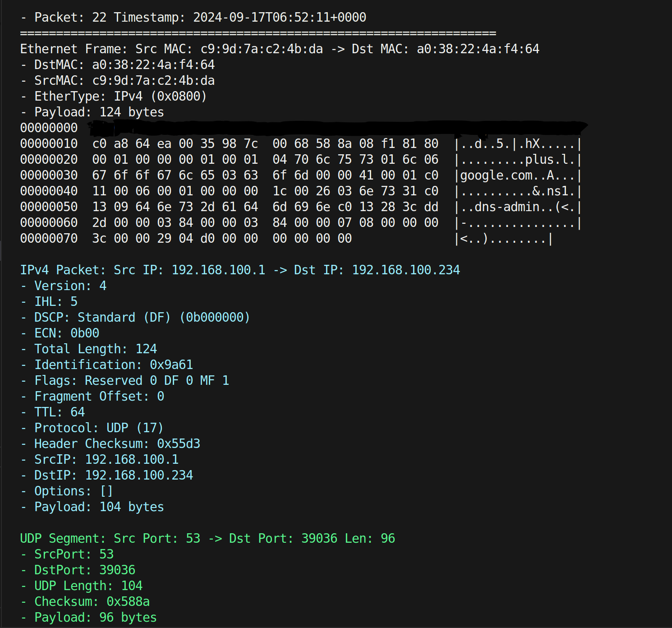The height and width of the screenshot is (628, 672).
Task: Click the Packet 22 timestamp line
Action: point(193,18)
